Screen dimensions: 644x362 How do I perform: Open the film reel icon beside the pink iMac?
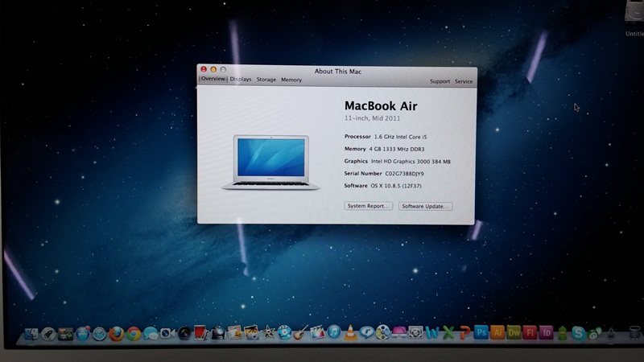pos(382,332)
